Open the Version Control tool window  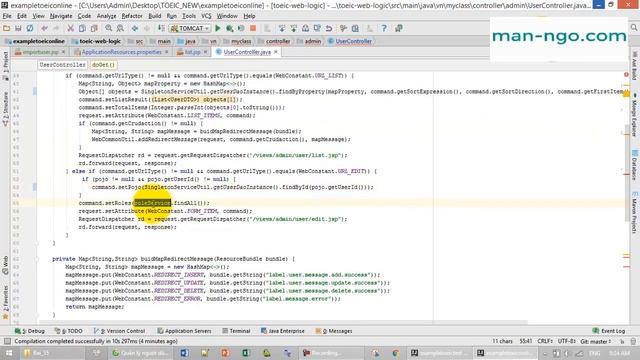coord(119,331)
